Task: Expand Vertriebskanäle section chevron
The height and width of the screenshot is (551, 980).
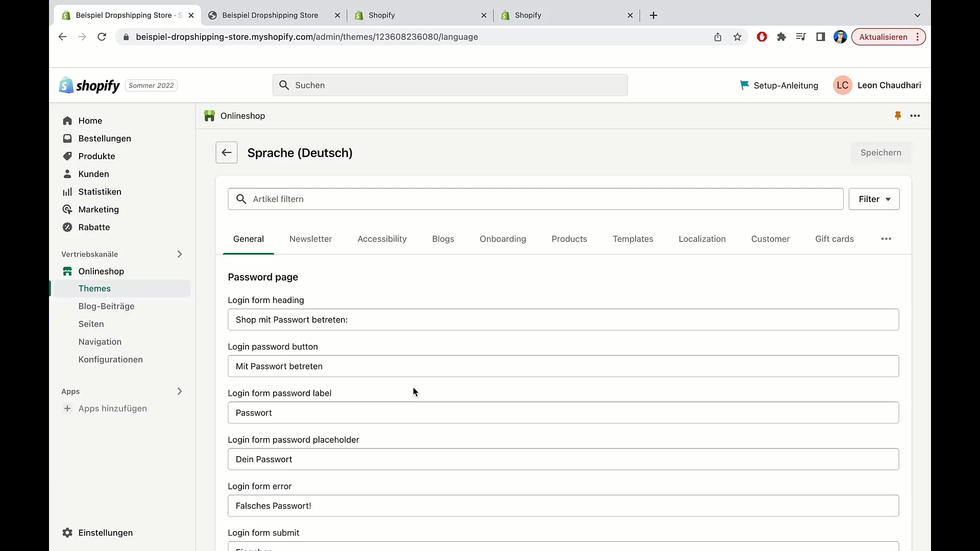Action: [180, 254]
